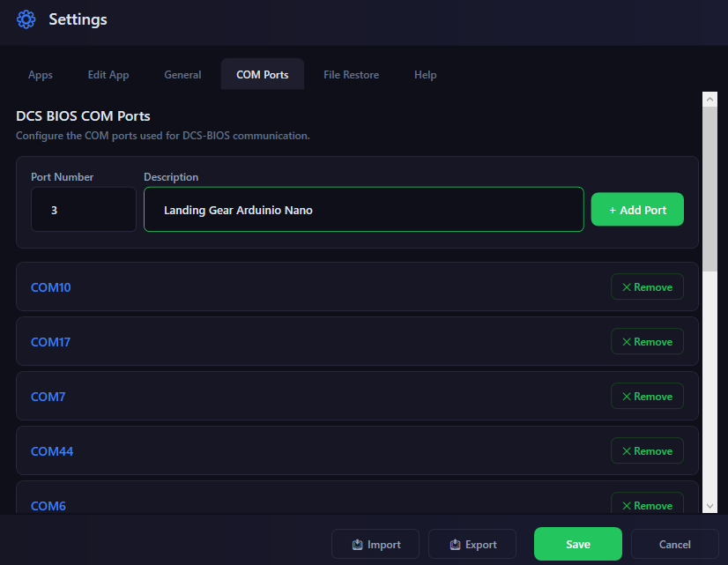Click the X icon on COM44 Remove
Image resolution: width=728 pixels, height=565 pixels.
coord(627,451)
